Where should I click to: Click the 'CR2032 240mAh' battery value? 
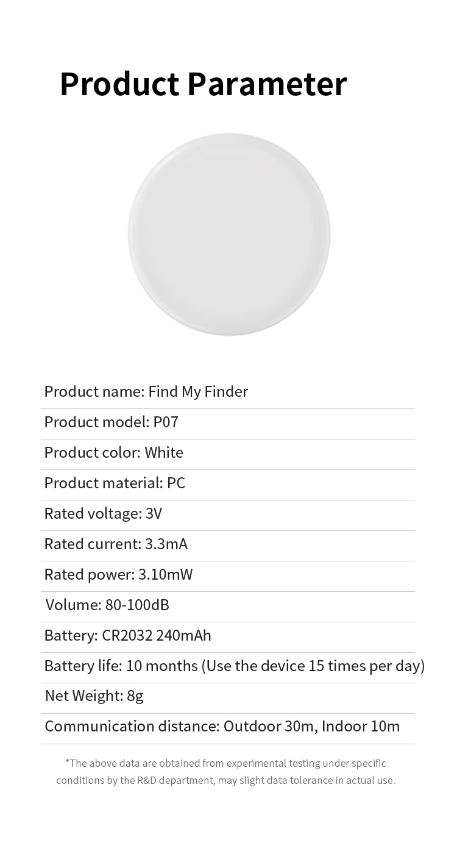157,635
